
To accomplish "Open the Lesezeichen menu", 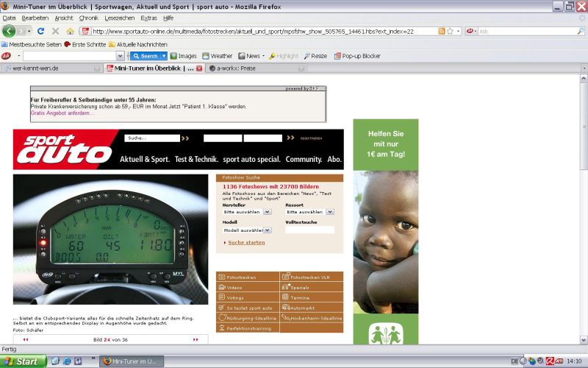I will [119, 18].
